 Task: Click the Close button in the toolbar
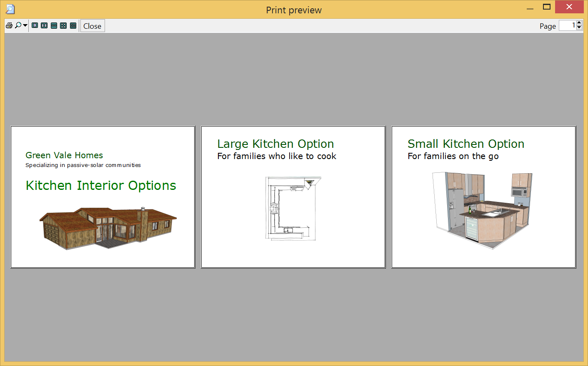coord(93,26)
